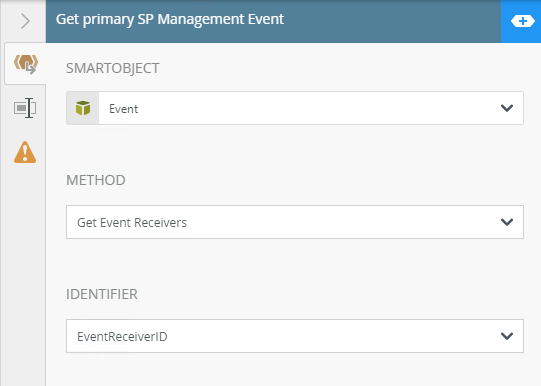Click the green cube SmartObject icon
This screenshot has width=541, height=386.
[83, 108]
